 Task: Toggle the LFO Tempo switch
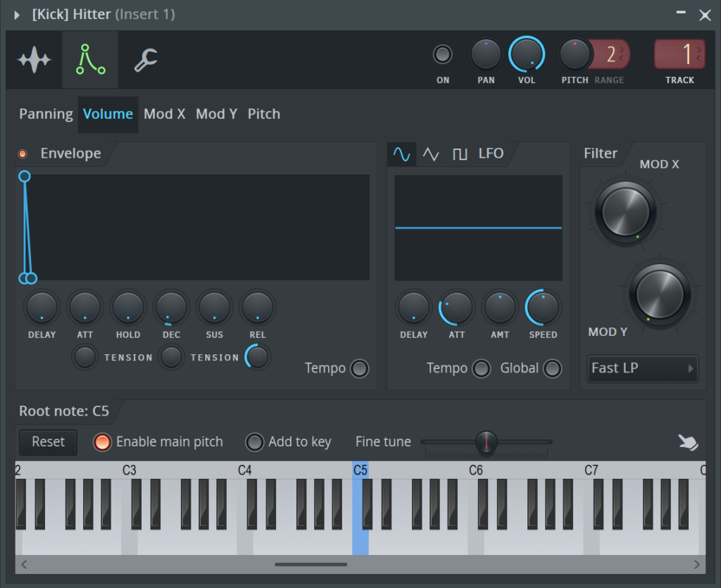(x=482, y=368)
